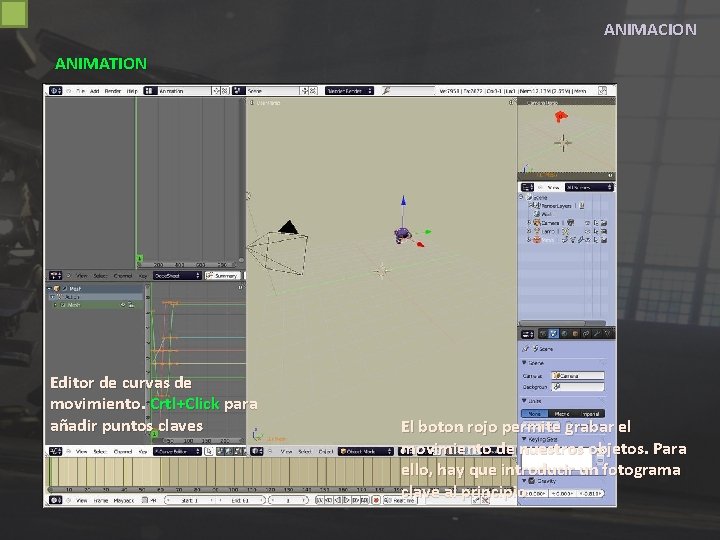720x540 pixels.
Task: Click the red record auto-keyframe button
Action: point(376,500)
